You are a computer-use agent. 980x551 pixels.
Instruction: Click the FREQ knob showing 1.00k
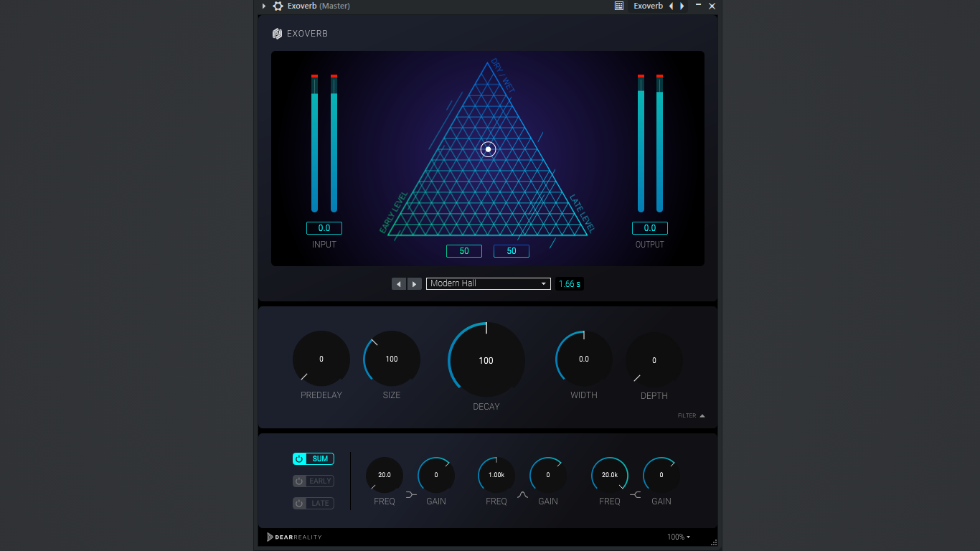tap(496, 475)
